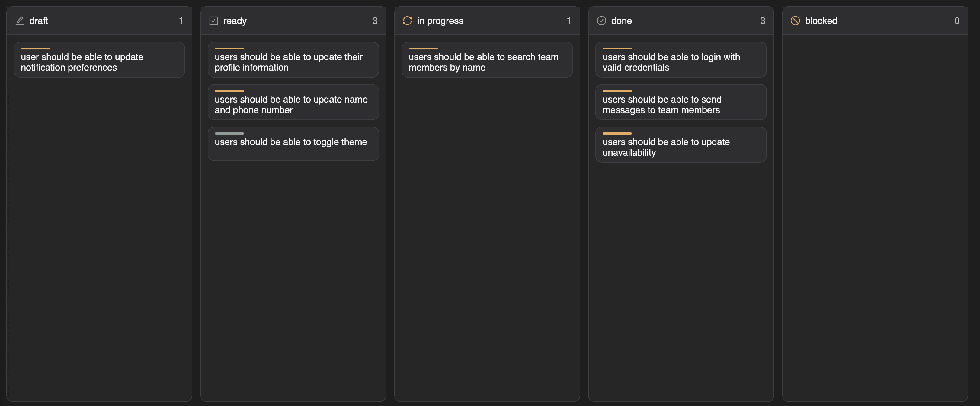Click the in progress column title

440,21
